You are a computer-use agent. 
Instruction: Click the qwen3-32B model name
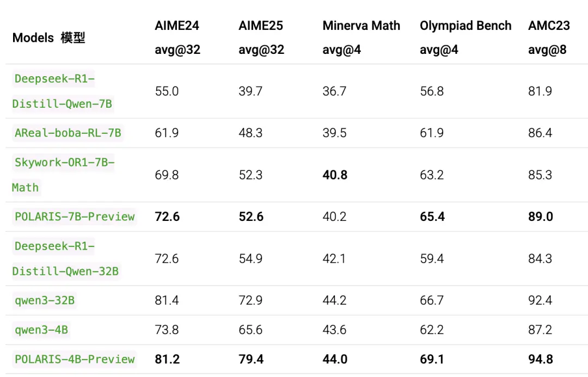tap(44, 300)
